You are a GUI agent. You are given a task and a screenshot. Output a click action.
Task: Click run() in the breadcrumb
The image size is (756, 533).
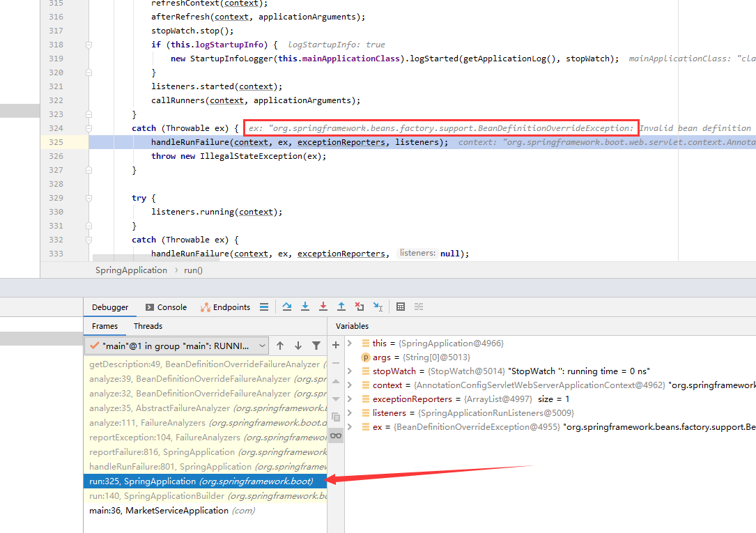(193, 270)
